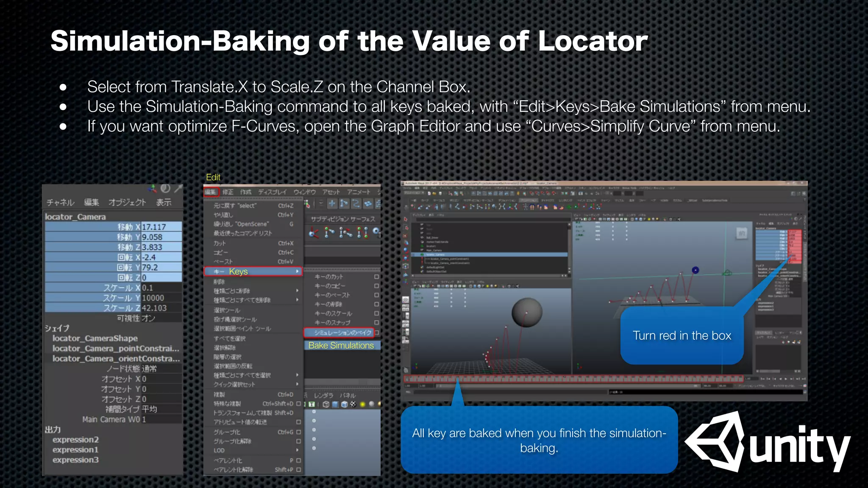This screenshot has width=868, height=488.
Task: Click the wireframe cube icon in viewport toolbar
Action: 326,405
